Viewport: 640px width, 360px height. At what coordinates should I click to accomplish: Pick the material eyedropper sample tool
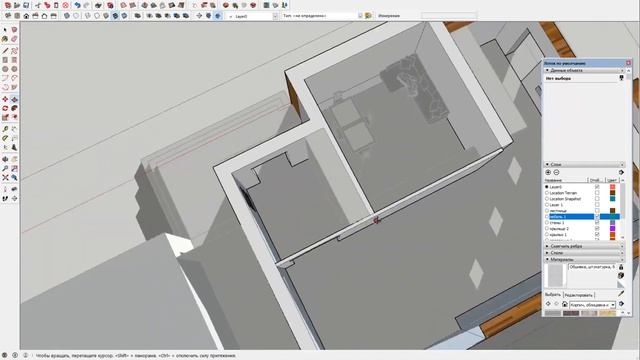click(621, 293)
